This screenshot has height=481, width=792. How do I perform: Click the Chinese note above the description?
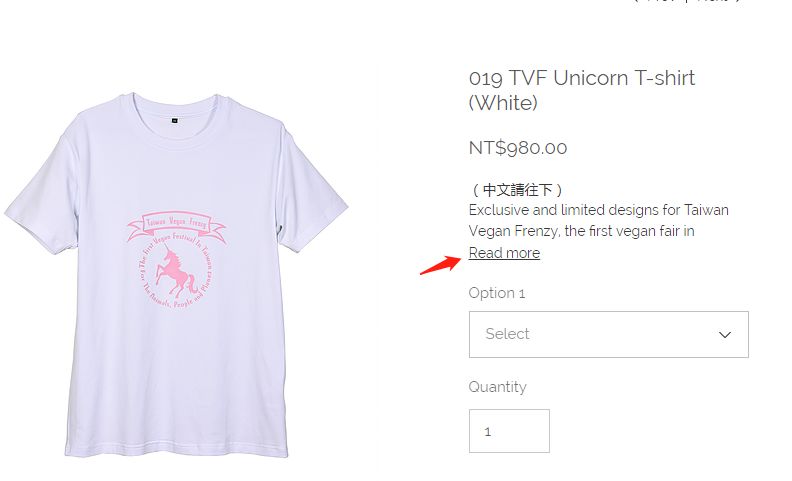517,189
